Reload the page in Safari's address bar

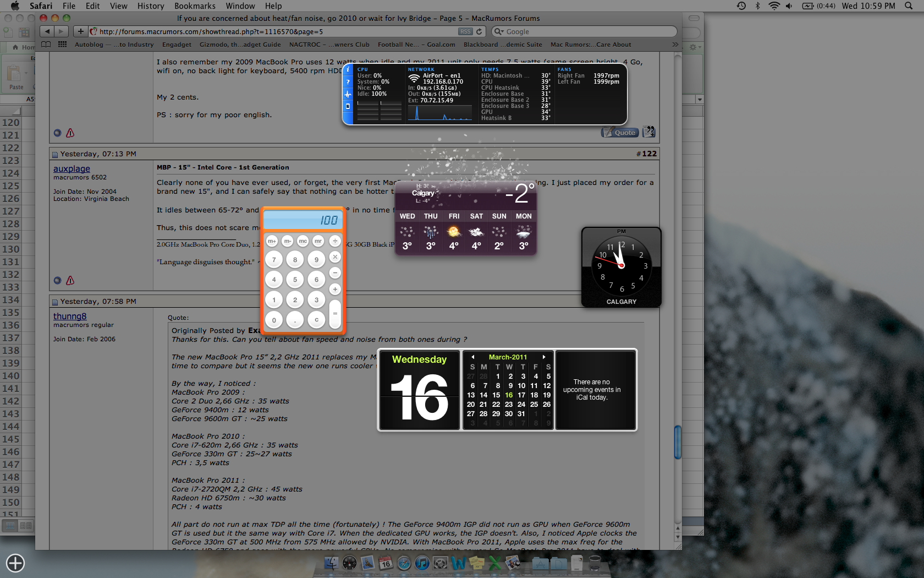coord(479,31)
